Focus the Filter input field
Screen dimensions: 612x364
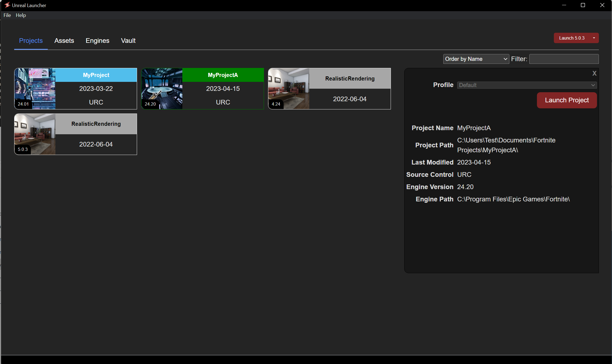point(564,59)
